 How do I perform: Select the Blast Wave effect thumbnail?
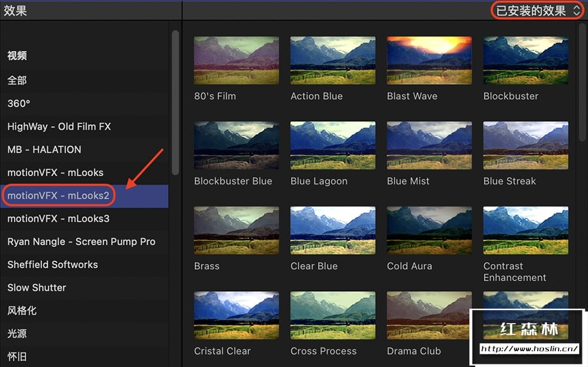point(429,60)
